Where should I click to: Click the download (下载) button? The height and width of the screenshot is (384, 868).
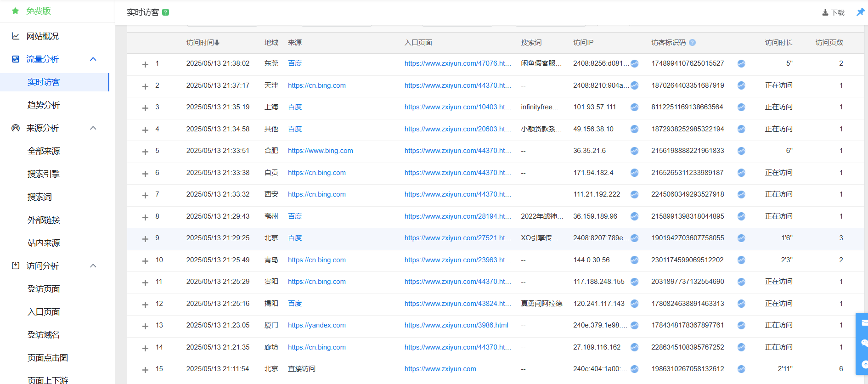pos(833,12)
